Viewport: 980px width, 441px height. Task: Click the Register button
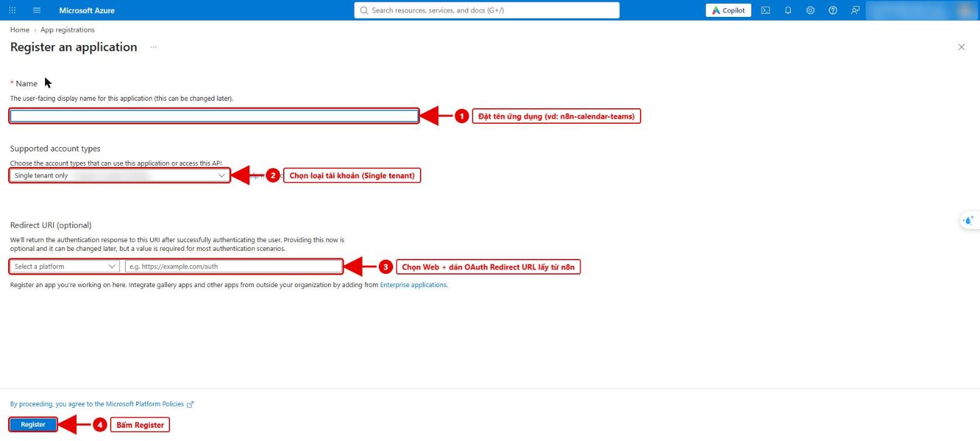[x=33, y=424]
